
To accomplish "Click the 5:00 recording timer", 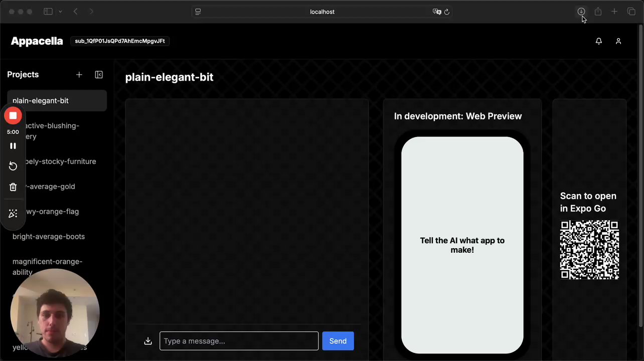I will point(13,132).
